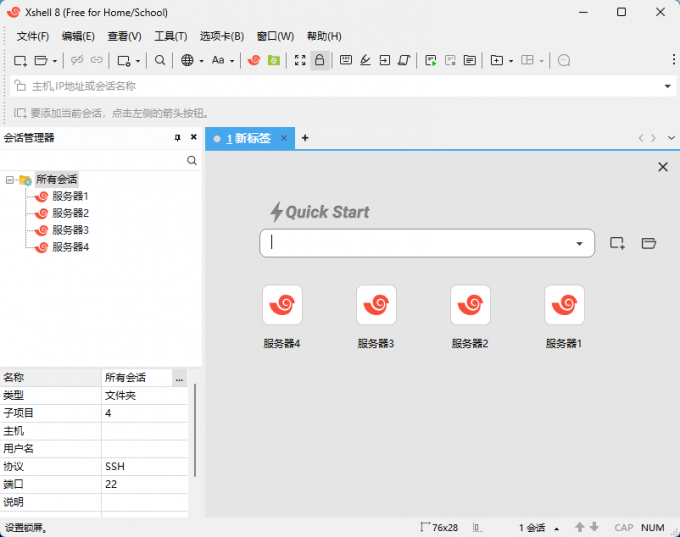Click the properties panel vertical scrollbar
The height and width of the screenshot is (537, 680).
point(195,430)
